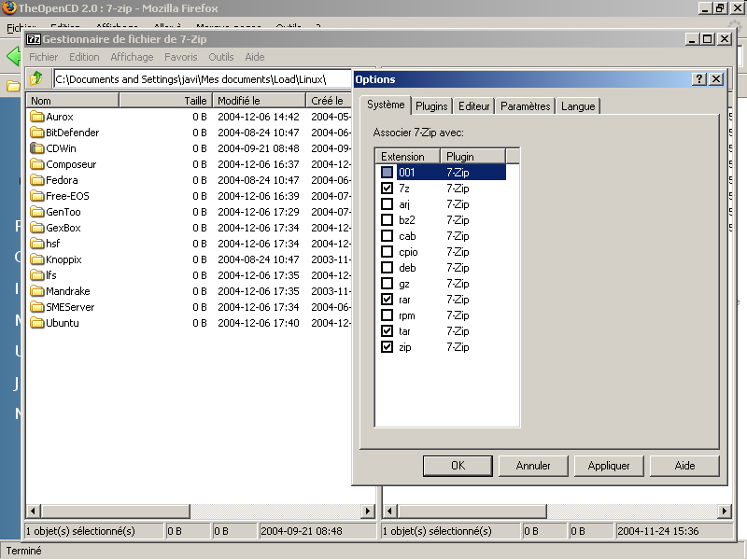The height and width of the screenshot is (560, 747).
Task: Sort files by the Nom column header
Action: pos(73,101)
